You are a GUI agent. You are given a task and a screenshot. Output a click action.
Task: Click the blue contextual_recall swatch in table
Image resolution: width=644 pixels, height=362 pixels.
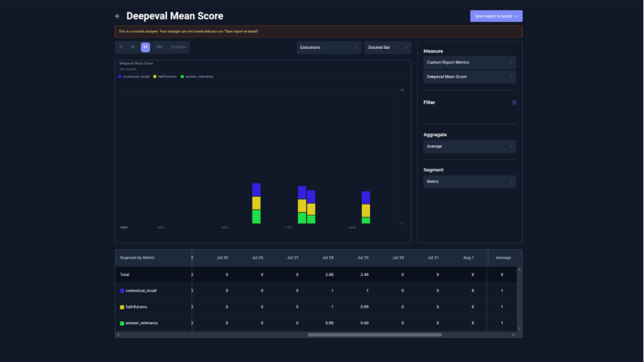click(122, 291)
